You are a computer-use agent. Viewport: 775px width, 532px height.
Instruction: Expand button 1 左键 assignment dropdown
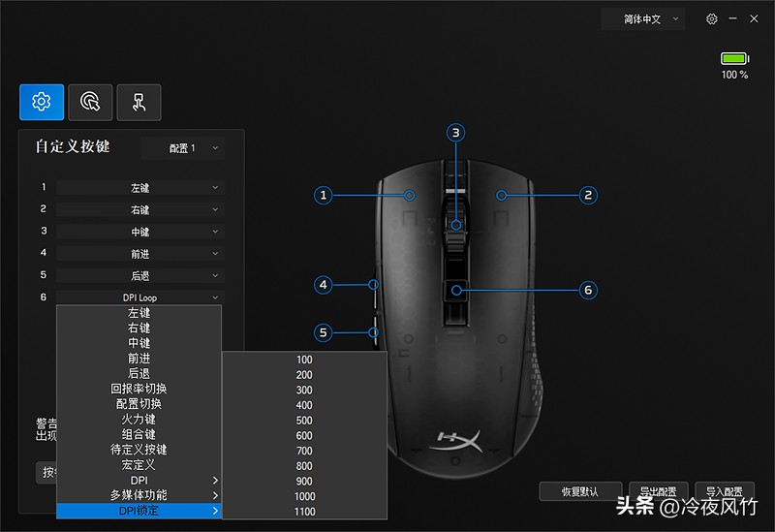[x=139, y=188]
